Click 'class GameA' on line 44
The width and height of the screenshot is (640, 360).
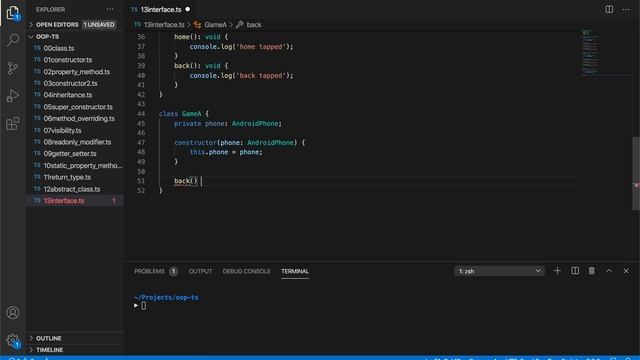(180, 113)
